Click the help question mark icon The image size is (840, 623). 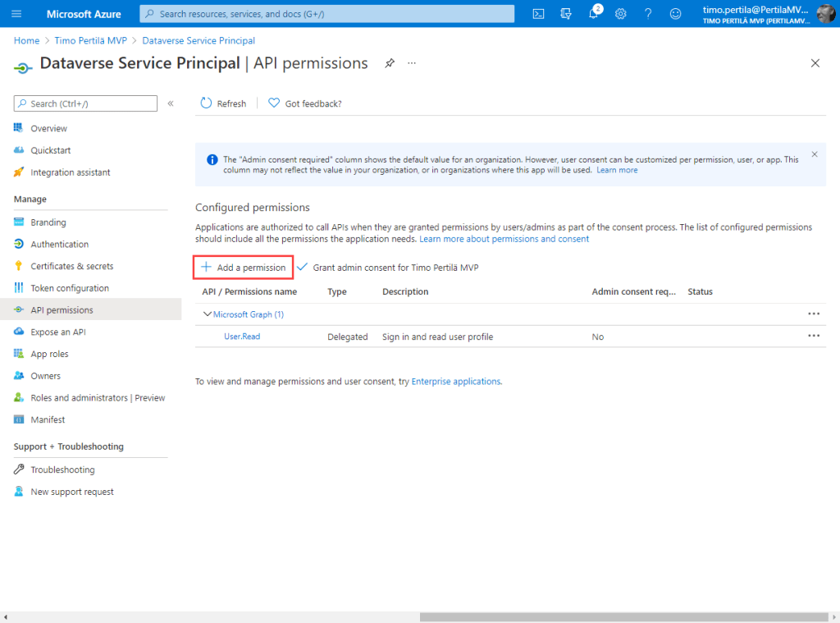648,14
